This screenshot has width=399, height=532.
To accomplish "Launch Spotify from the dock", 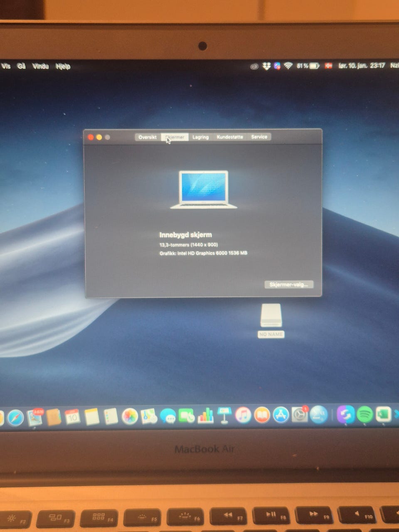I will (x=365, y=414).
